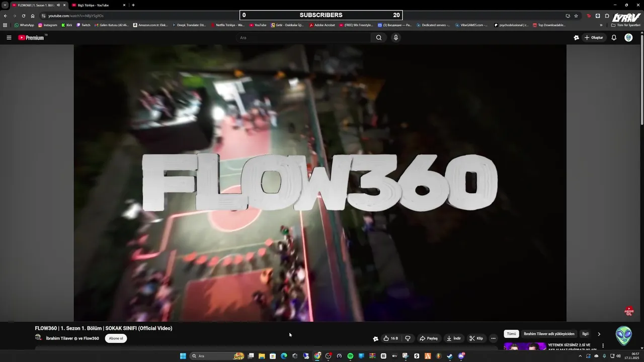
Task: Go to the browser home page
Action: coord(33,16)
